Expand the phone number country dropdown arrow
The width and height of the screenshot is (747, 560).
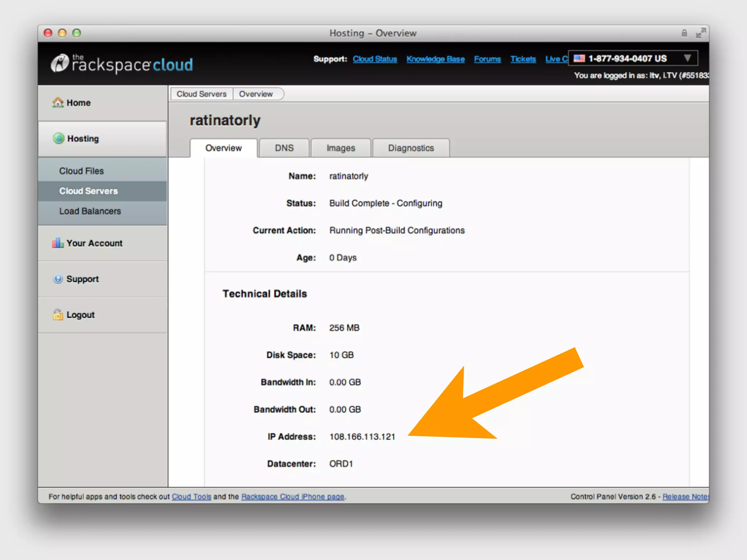tap(688, 58)
